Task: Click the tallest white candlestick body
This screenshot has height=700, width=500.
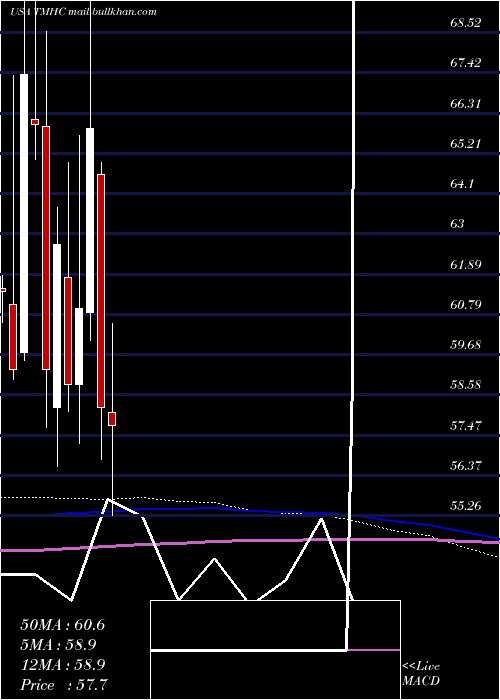Action: [24, 213]
